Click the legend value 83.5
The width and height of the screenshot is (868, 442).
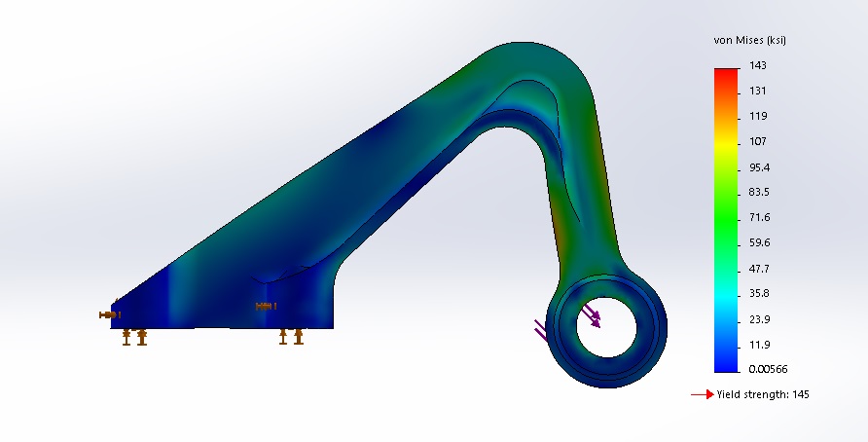[759, 192]
